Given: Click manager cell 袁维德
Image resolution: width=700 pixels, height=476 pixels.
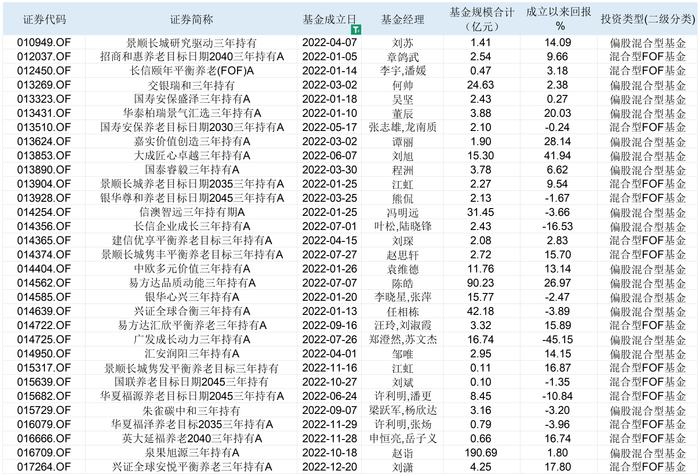Looking at the screenshot, I should [x=402, y=269].
